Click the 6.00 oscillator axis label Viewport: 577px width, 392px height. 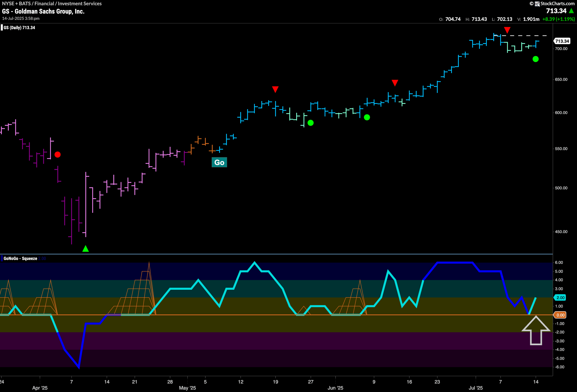[559, 263]
